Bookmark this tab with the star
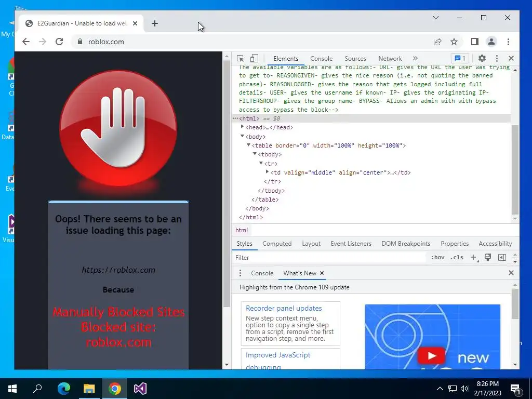The image size is (532, 399). pyautogui.click(x=454, y=42)
